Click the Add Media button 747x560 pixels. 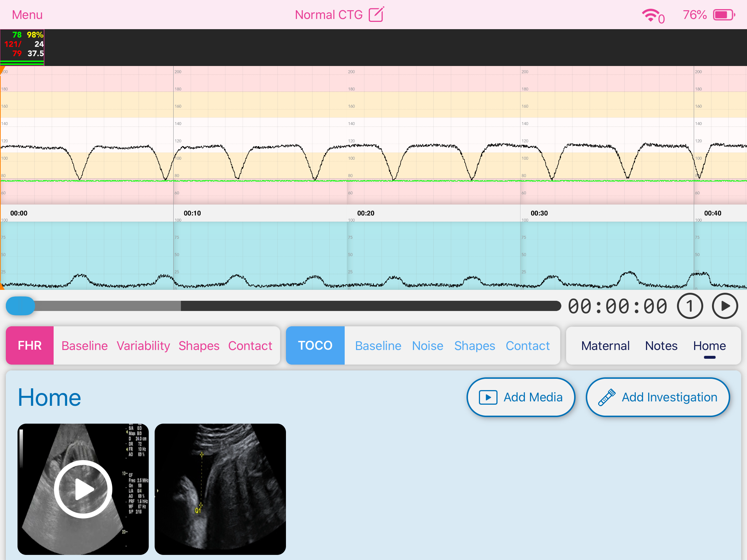pyautogui.click(x=521, y=397)
